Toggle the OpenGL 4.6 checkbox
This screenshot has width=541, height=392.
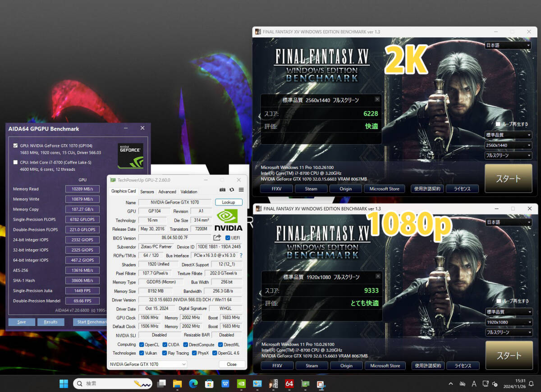tap(215, 353)
